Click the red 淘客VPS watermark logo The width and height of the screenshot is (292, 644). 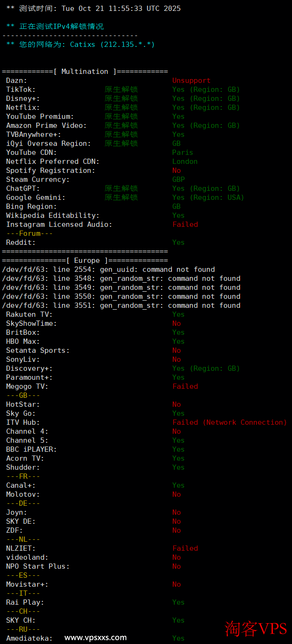coord(256,628)
